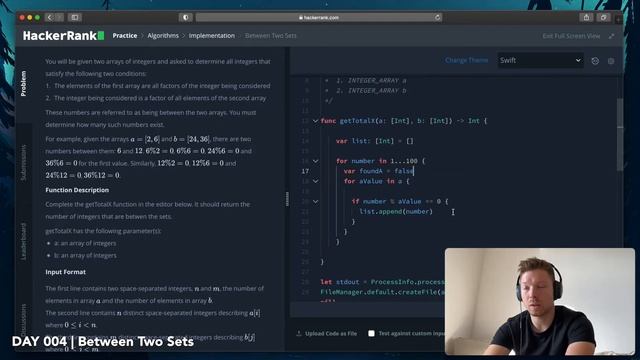The image size is (640, 360).
Task: Toggle the Safari sidebar button
Action: [x=75, y=18]
